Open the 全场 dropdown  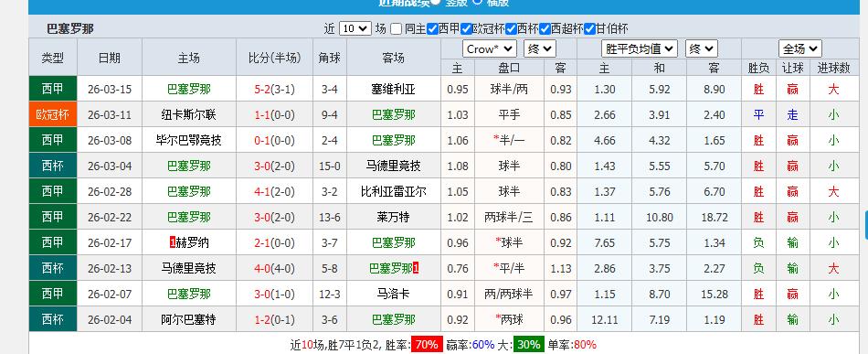coord(799,48)
